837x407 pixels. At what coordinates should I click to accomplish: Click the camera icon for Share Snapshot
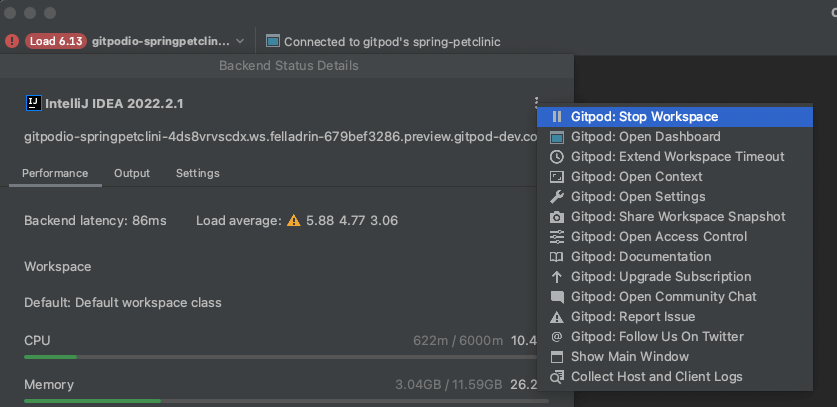[x=557, y=217]
